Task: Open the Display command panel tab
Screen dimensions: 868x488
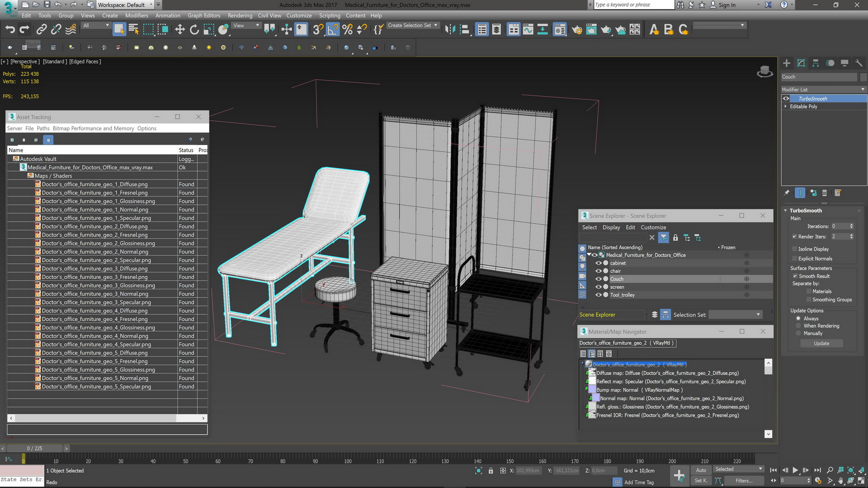Action: click(x=844, y=63)
